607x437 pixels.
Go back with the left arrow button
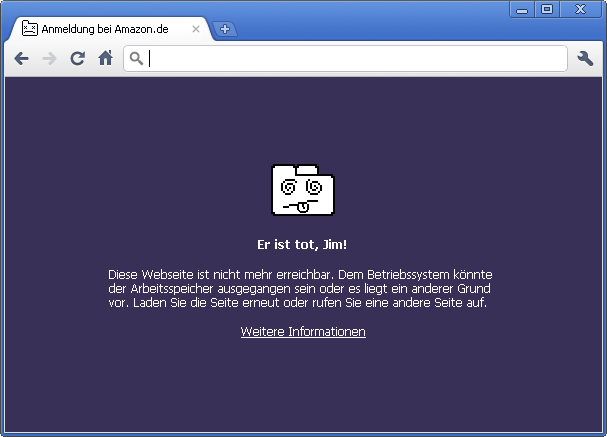pyautogui.click(x=21, y=58)
